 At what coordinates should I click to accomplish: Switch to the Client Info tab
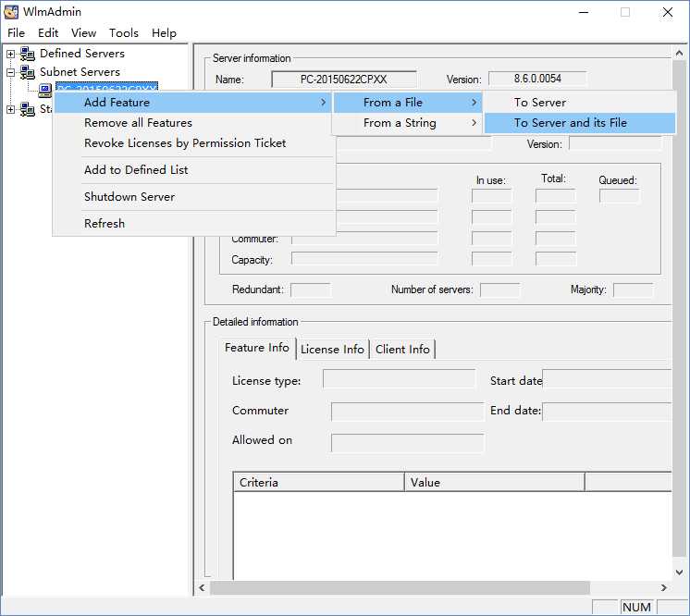click(402, 350)
